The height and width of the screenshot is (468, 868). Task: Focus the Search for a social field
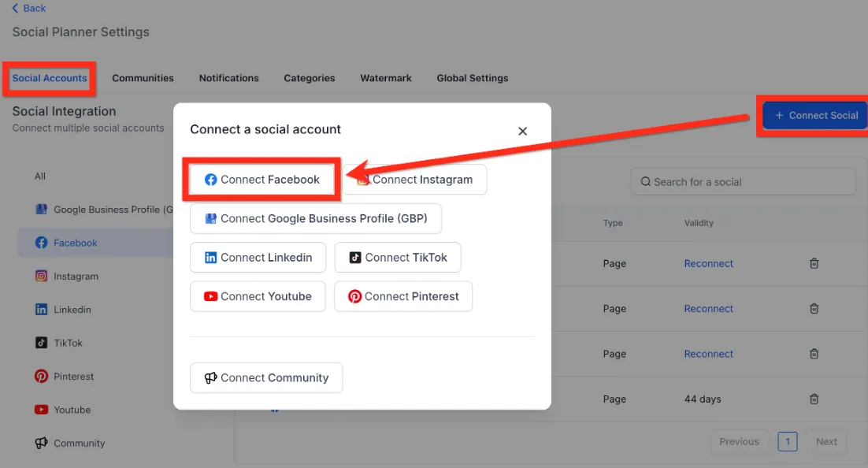743,182
